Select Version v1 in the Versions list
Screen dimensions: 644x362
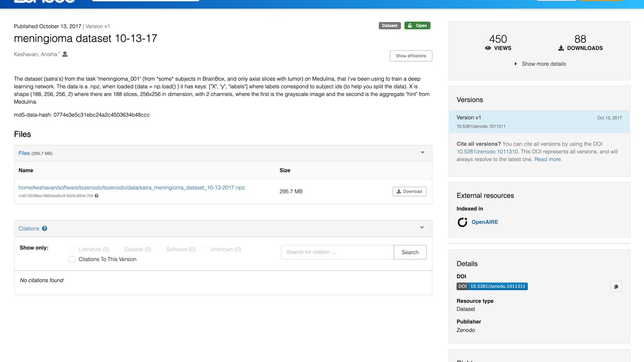click(x=539, y=122)
